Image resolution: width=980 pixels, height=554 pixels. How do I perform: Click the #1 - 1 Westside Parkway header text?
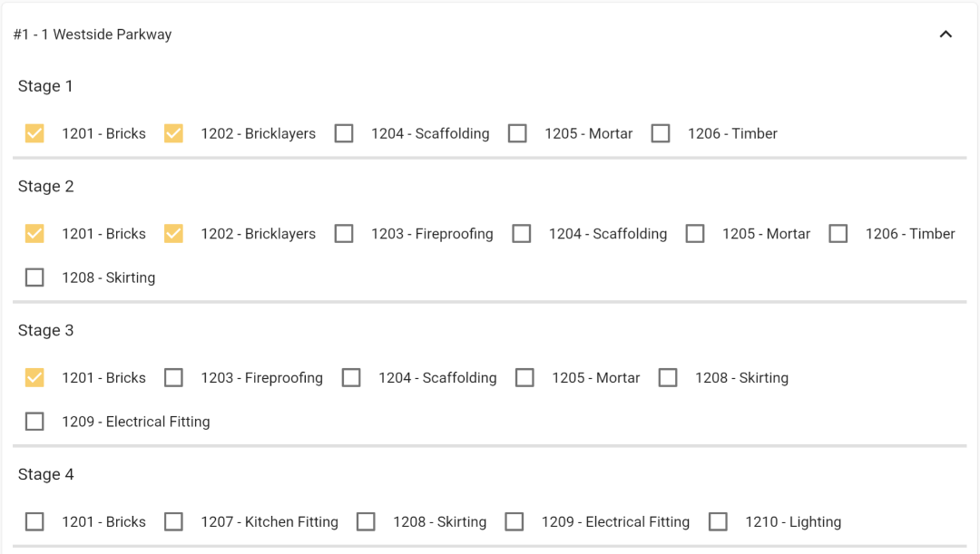click(93, 34)
